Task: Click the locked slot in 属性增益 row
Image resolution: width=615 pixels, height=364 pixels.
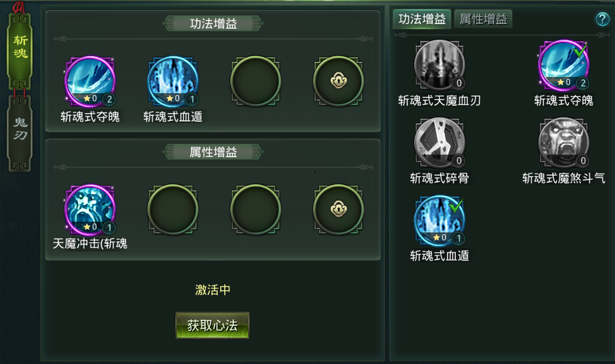Action: coord(338,210)
